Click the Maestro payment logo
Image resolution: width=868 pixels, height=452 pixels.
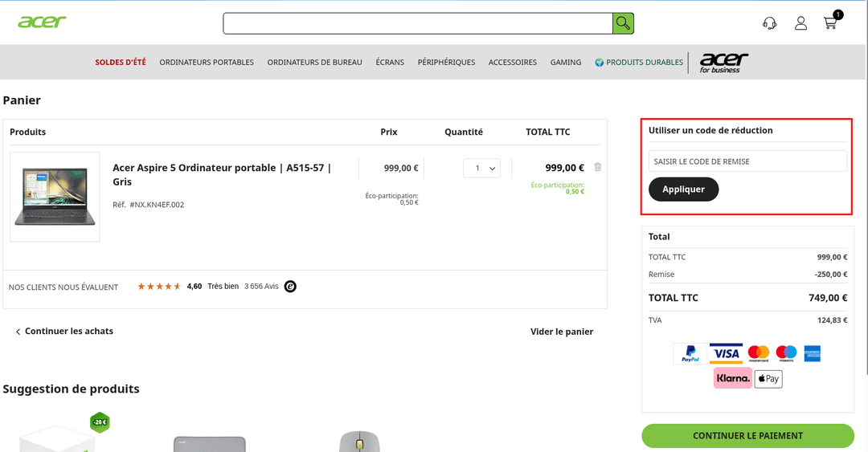click(786, 353)
